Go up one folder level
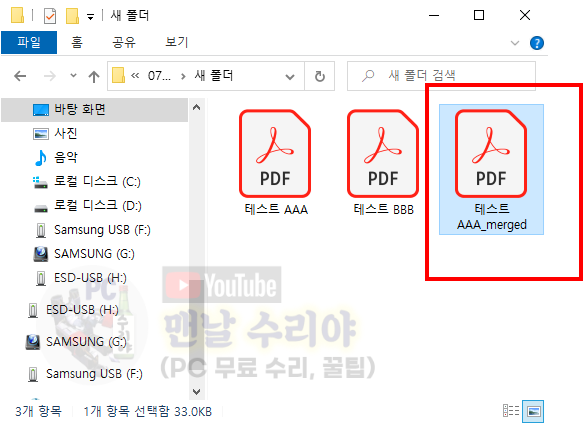The width and height of the screenshot is (583, 424). click(94, 77)
